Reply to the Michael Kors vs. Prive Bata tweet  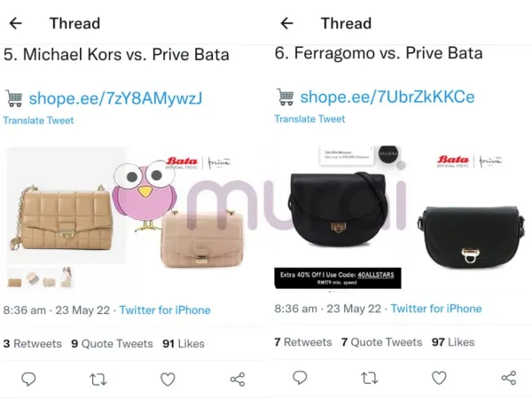tap(28, 379)
